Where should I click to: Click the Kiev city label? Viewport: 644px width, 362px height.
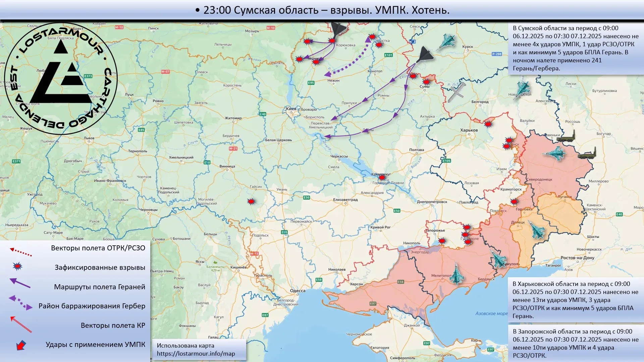tap(291, 109)
